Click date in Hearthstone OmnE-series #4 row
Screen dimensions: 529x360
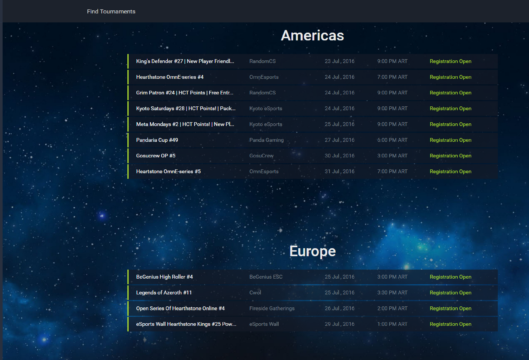point(339,77)
